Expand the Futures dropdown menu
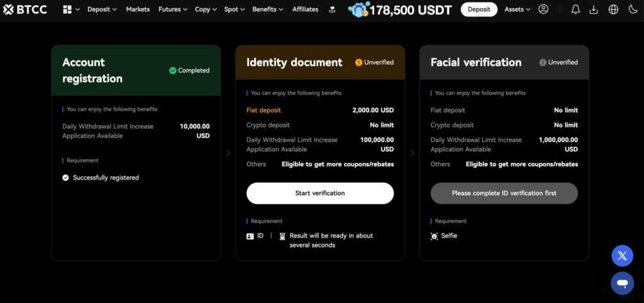644x303 pixels. [173, 9]
